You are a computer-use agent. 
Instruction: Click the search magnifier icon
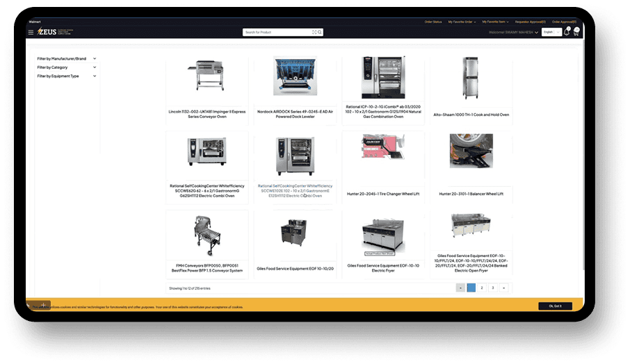tap(320, 32)
